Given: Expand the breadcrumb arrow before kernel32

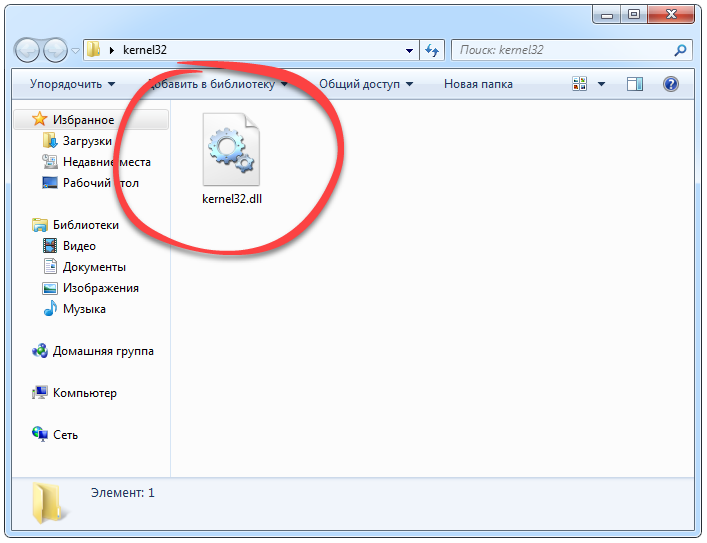Looking at the screenshot, I should pyautogui.click(x=112, y=50).
